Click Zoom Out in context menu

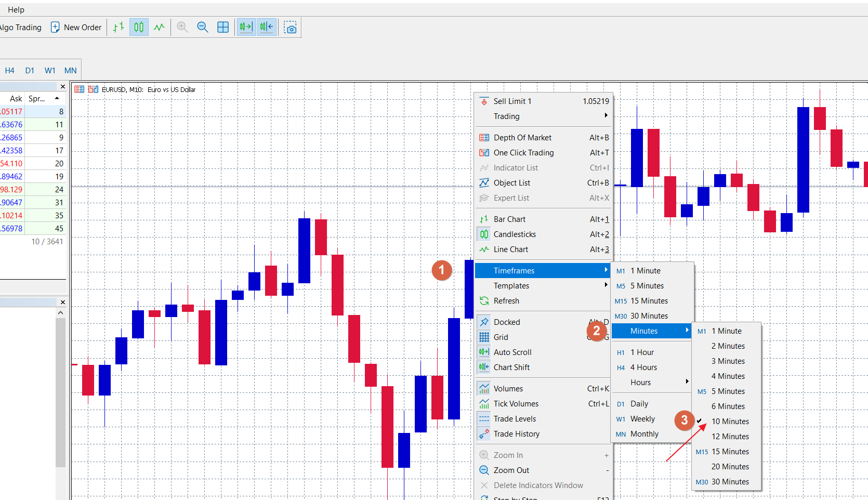[544, 470]
